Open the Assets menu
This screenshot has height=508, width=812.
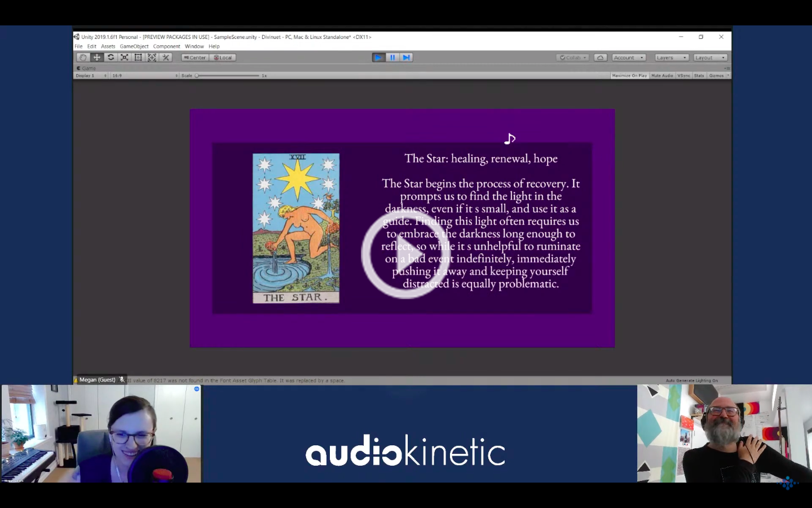tap(108, 46)
